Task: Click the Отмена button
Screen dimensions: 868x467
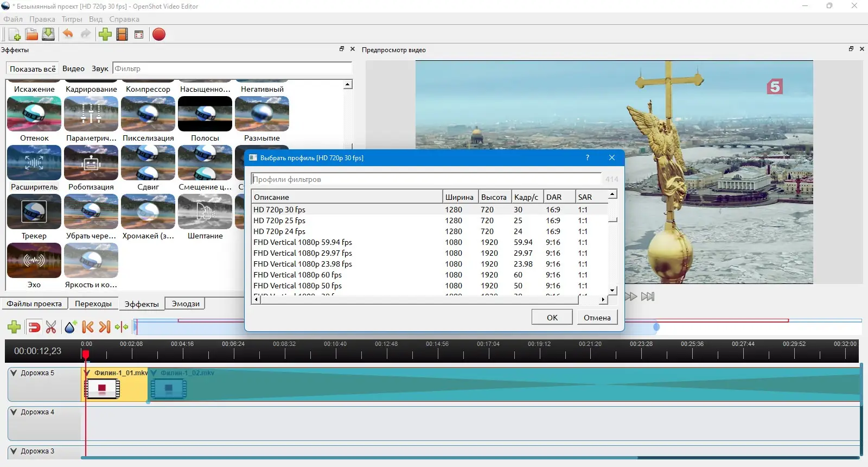Action: point(597,318)
